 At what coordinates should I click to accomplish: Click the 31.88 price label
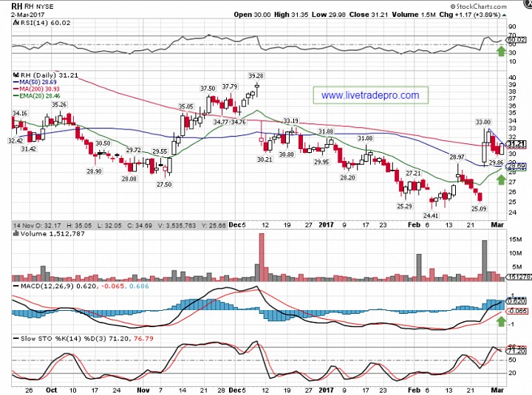325,131
